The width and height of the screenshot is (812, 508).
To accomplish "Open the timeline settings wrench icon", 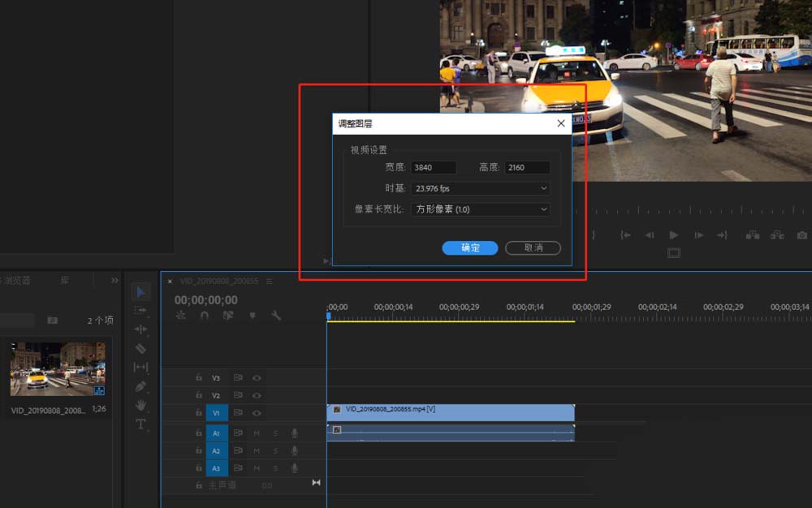I will tap(277, 315).
